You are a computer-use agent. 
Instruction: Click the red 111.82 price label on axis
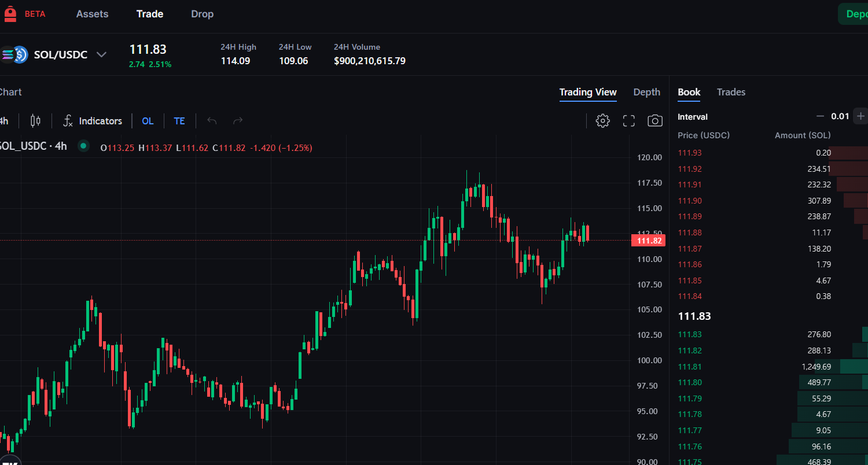coord(648,241)
